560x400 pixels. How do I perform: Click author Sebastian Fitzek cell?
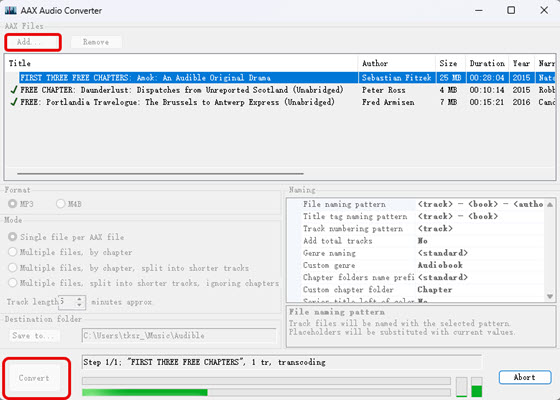[x=396, y=78]
